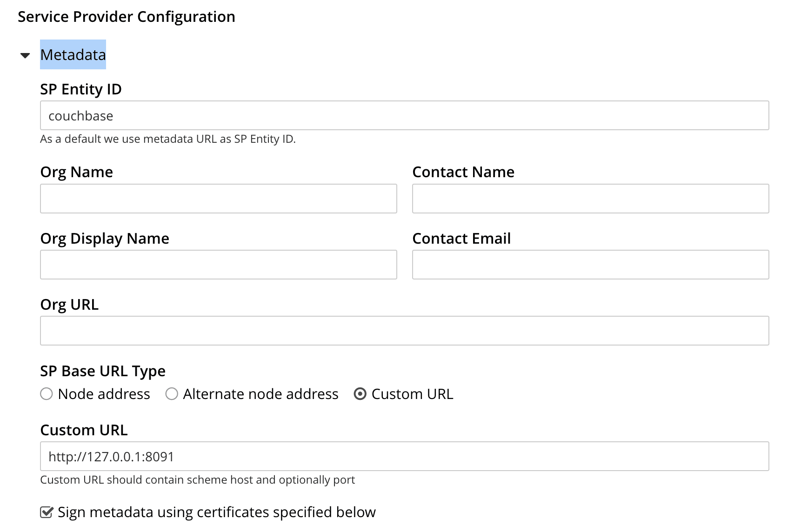The height and width of the screenshot is (532, 801).
Task: Click the Contact Email input field
Action: click(590, 265)
